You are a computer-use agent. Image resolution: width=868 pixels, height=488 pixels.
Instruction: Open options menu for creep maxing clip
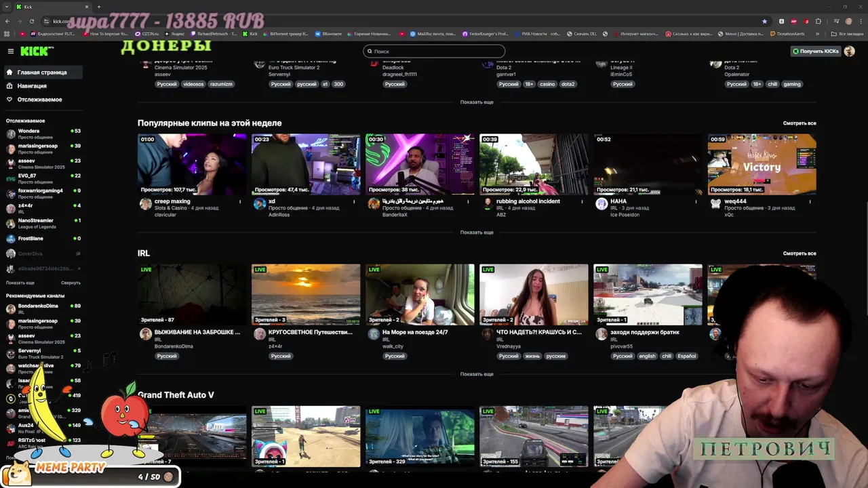point(240,201)
